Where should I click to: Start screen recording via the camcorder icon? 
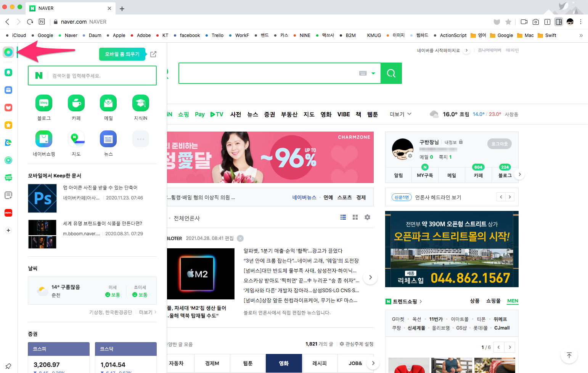click(x=524, y=22)
